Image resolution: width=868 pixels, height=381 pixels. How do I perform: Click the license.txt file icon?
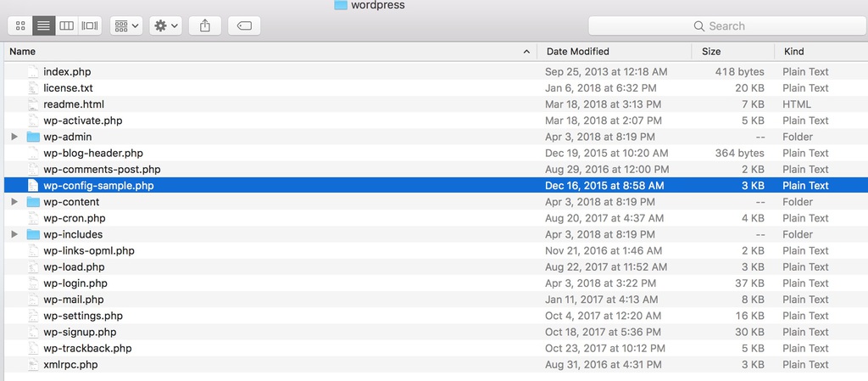click(33, 88)
